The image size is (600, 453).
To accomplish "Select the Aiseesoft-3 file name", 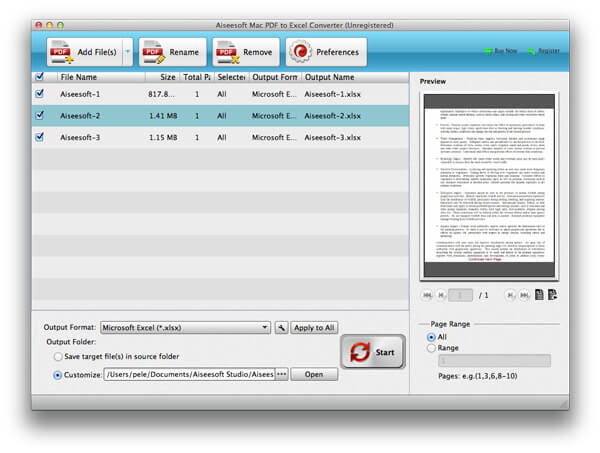I will click(x=80, y=137).
